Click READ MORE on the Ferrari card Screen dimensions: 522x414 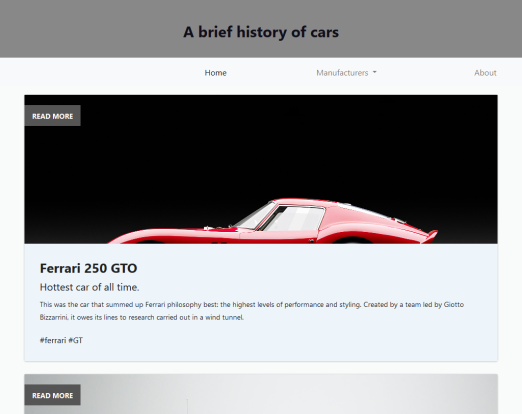coord(52,116)
